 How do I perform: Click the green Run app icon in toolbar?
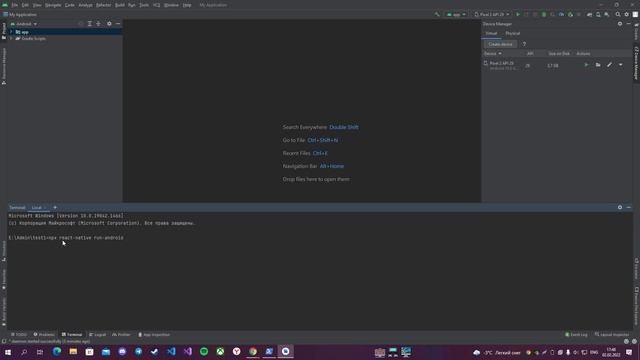point(518,15)
